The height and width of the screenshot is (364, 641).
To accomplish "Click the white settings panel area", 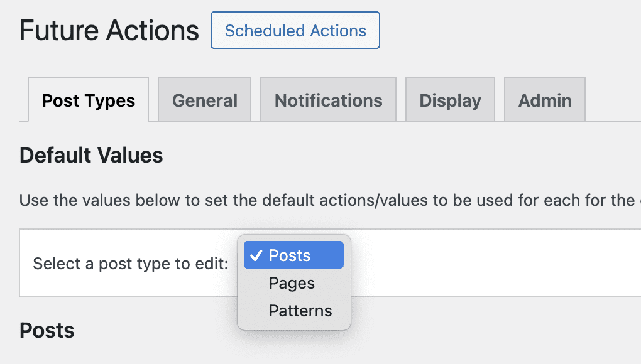I will pyautogui.click(x=490, y=264).
